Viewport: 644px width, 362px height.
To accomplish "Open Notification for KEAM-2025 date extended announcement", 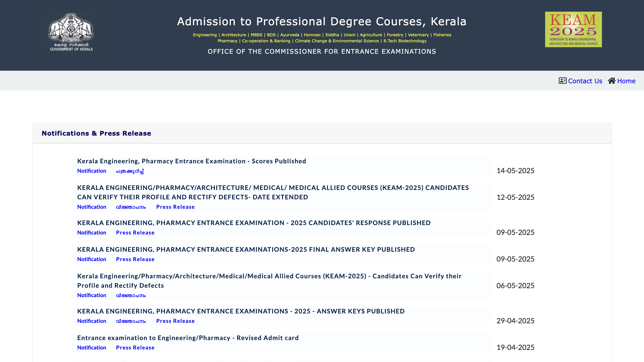I will coord(91,207).
